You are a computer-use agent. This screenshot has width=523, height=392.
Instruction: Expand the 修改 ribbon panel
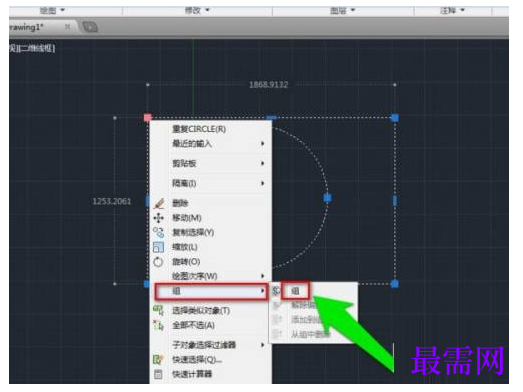[x=197, y=10]
